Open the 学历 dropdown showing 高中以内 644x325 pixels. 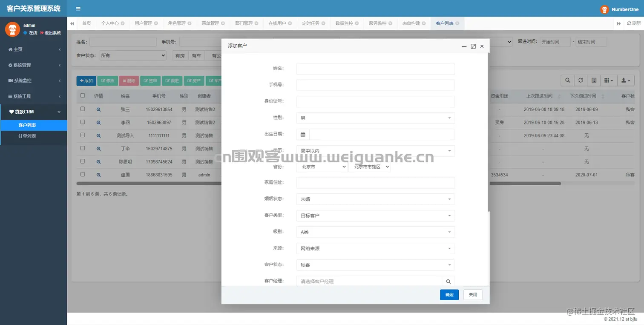pos(376,151)
